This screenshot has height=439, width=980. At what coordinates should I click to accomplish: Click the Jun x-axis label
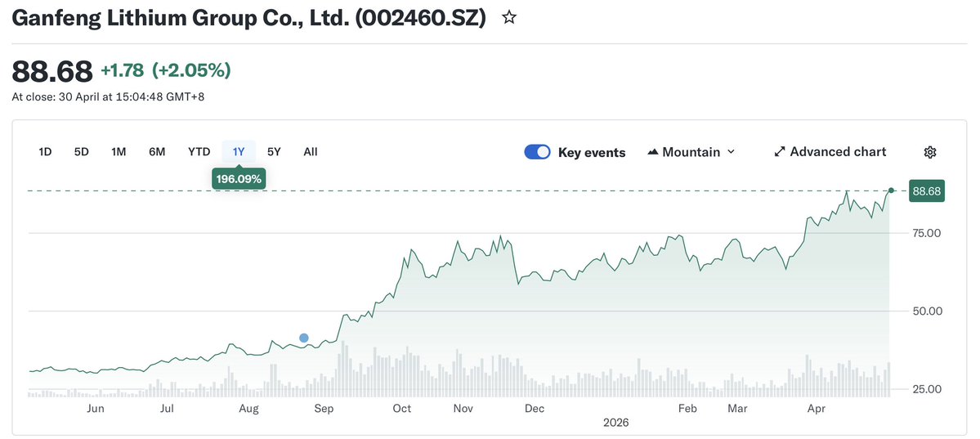tap(95, 409)
